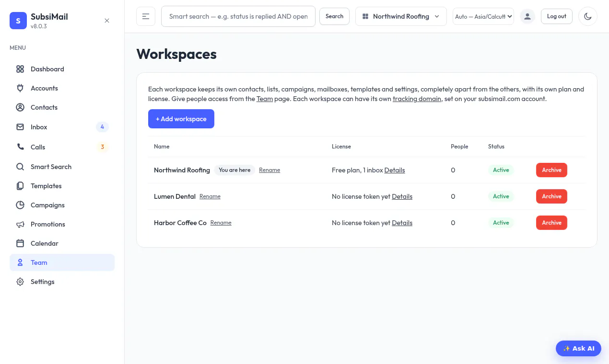Click the Promotions megaphone icon
609x364 pixels.
20,224
